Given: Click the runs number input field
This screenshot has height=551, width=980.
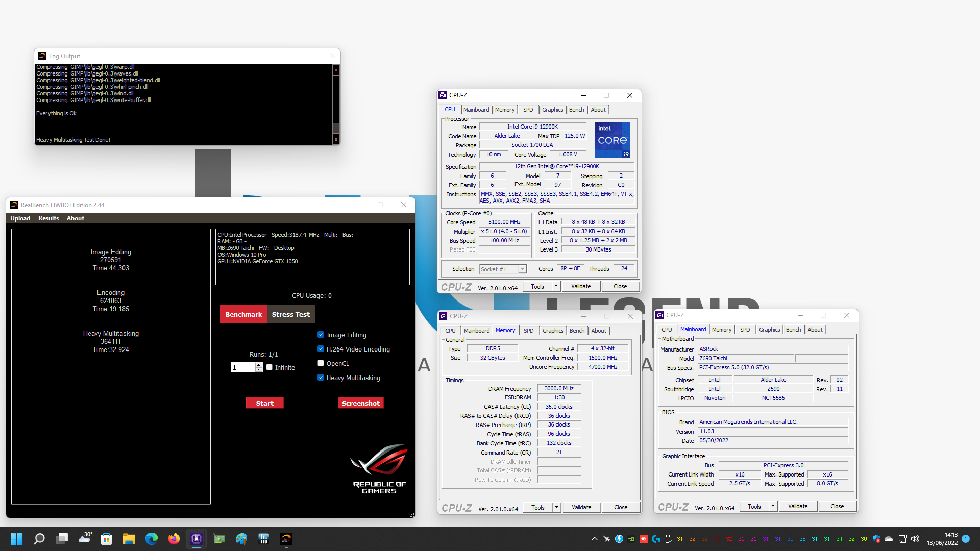Looking at the screenshot, I should (243, 367).
